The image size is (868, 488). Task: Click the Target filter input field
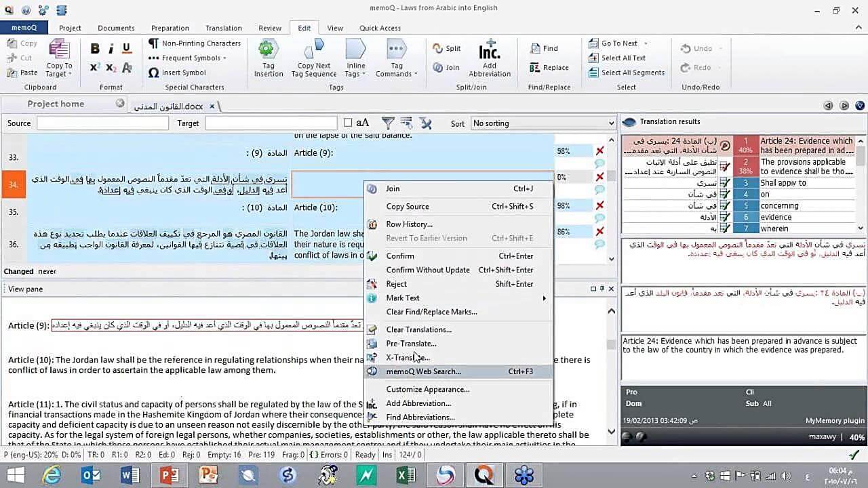pyautogui.click(x=271, y=123)
